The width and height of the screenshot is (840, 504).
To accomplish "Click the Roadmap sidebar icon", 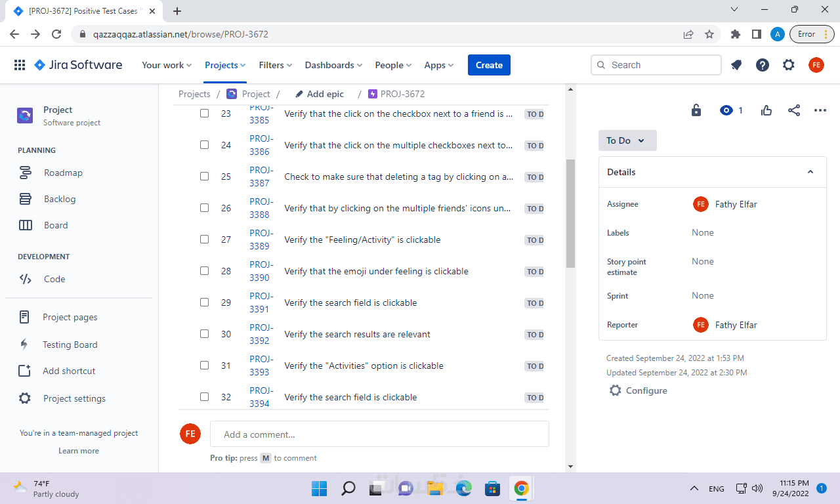I will pos(26,173).
